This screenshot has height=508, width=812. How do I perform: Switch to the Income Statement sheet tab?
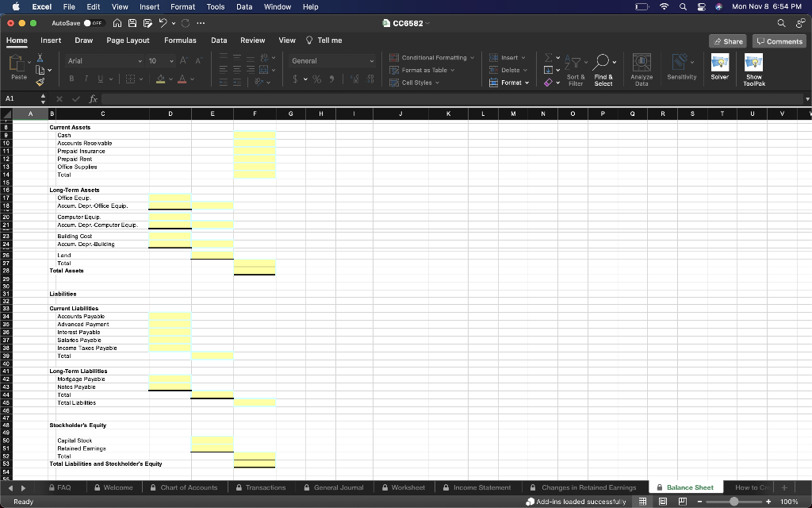tap(477, 487)
